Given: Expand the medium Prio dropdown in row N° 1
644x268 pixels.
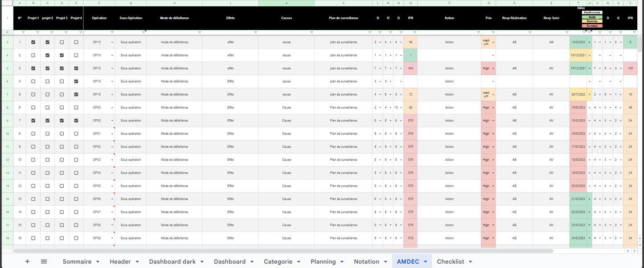Looking at the screenshot, I should point(493,42).
